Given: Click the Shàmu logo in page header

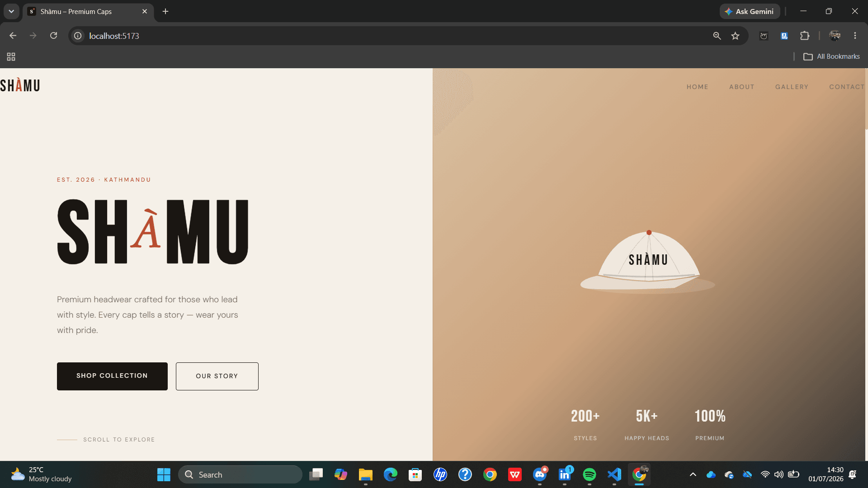Looking at the screenshot, I should (x=20, y=85).
